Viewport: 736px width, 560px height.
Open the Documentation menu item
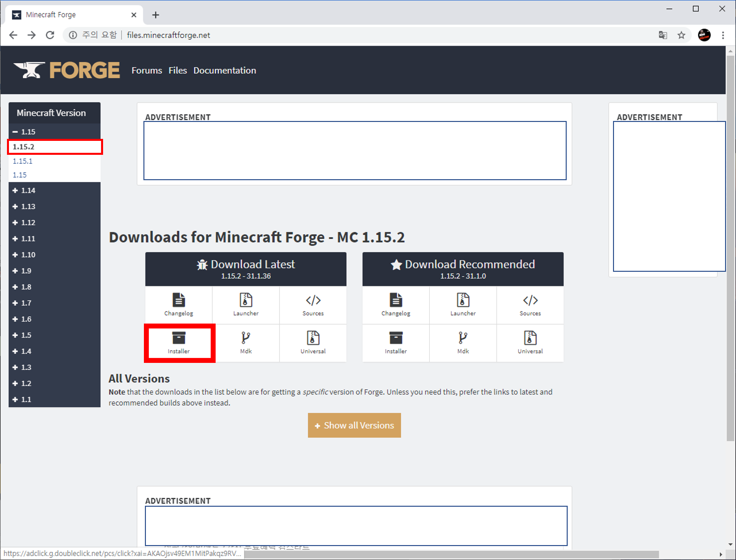pos(225,71)
